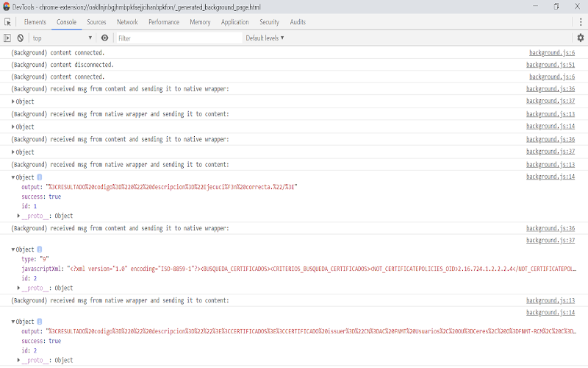Open the Audits tab
Screen dimensions: 588x368
click(x=298, y=22)
